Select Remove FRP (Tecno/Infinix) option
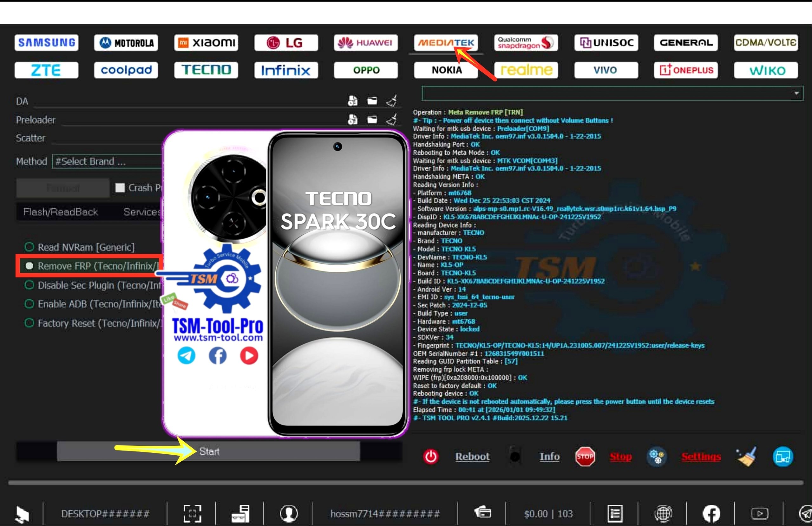This screenshot has width=812, height=526. pyautogui.click(x=92, y=266)
